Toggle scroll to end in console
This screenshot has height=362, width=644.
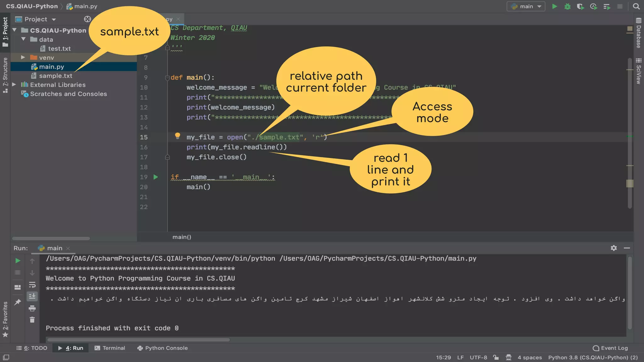(x=32, y=296)
